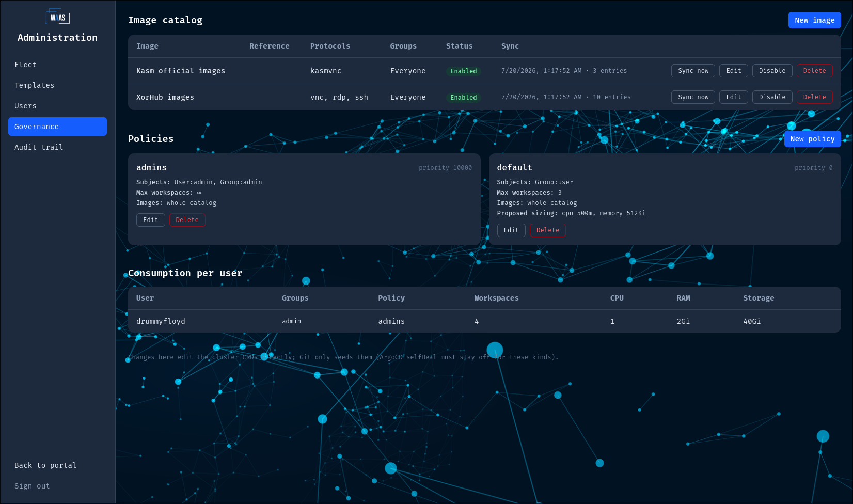Select Governance in the sidebar
The width and height of the screenshot is (853, 504).
tap(57, 127)
